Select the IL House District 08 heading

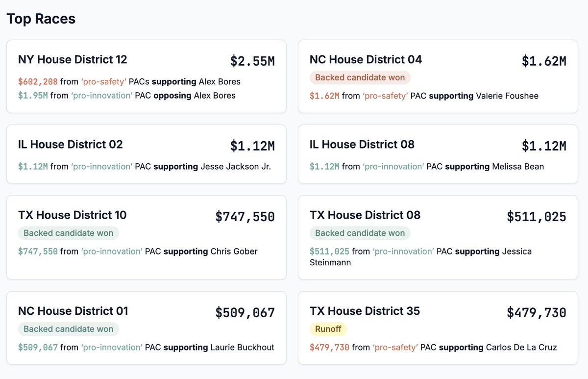point(362,145)
